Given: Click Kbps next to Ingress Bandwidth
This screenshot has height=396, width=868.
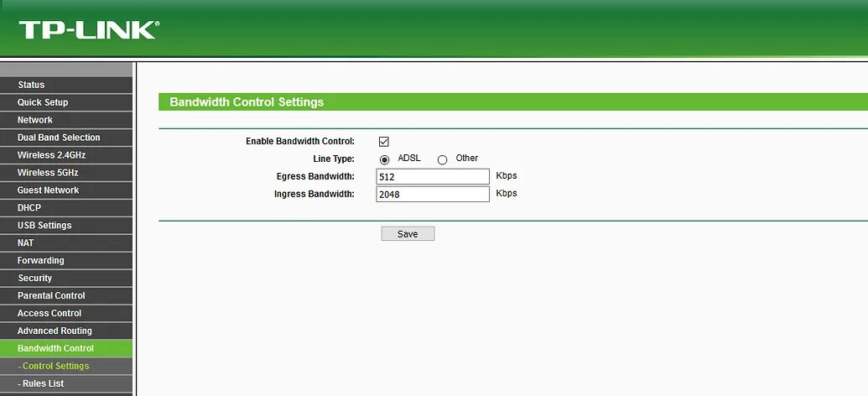Looking at the screenshot, I should coord(507,194).
